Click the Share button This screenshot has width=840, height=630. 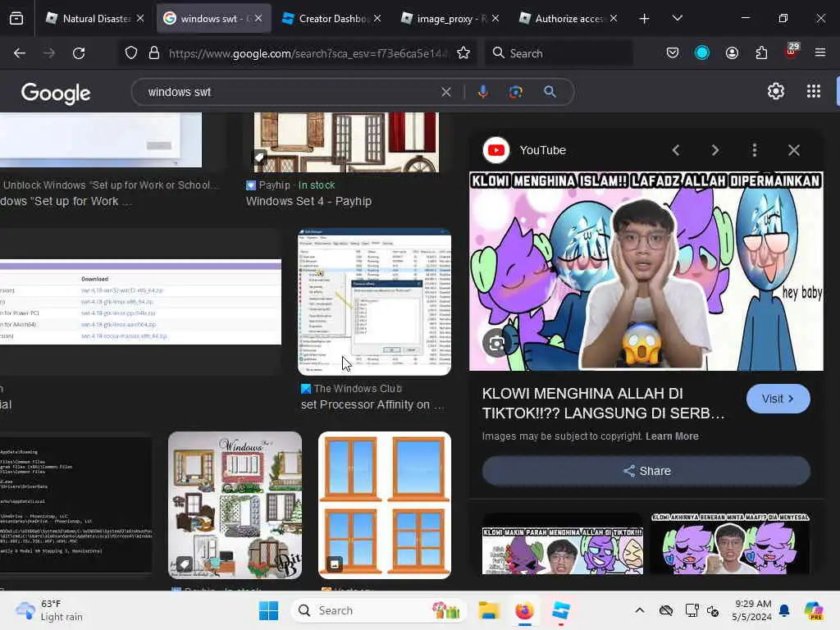(646, 471)
